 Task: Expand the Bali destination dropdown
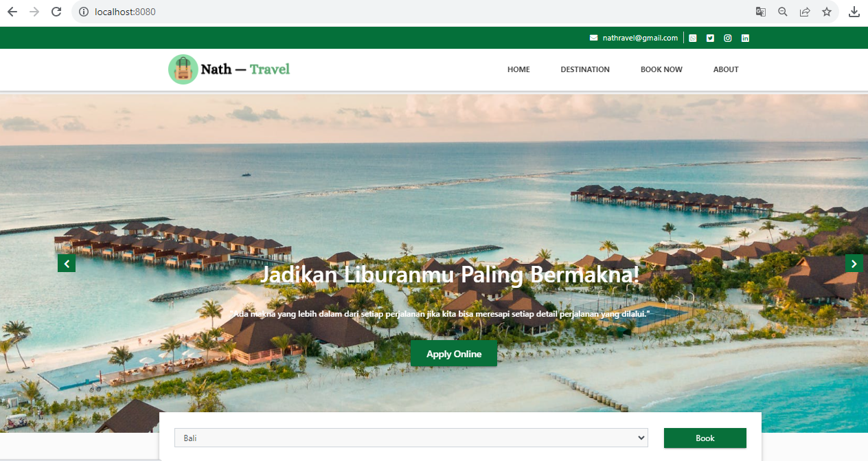tap(411, 438)
